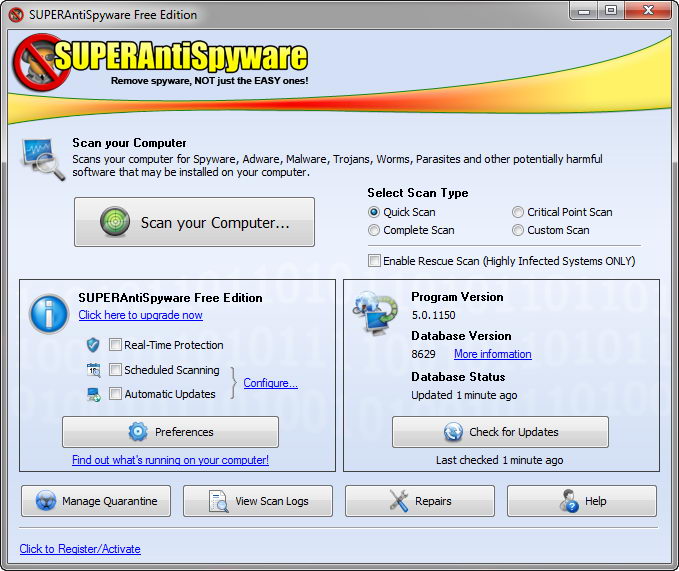Open the Help button
The height and width of the screenshot is (571, 679).
[582, 501]
